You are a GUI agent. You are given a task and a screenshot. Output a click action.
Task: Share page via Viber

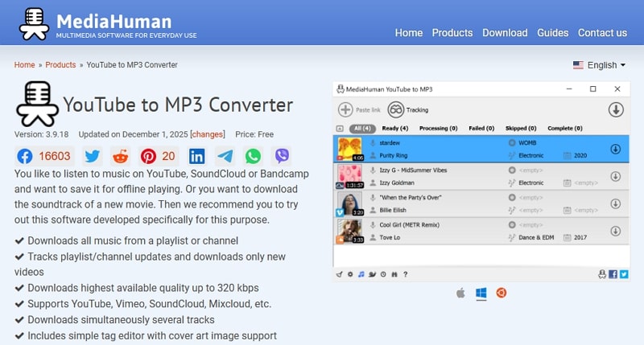pos(282,156)
